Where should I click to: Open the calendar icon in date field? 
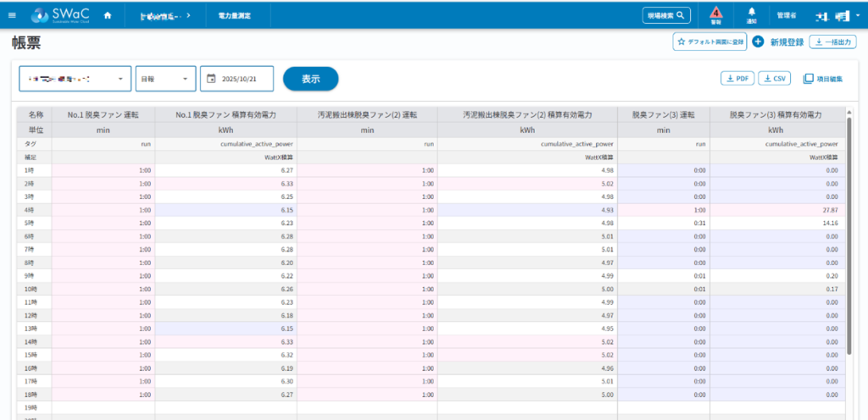click(x=211, y=79)
